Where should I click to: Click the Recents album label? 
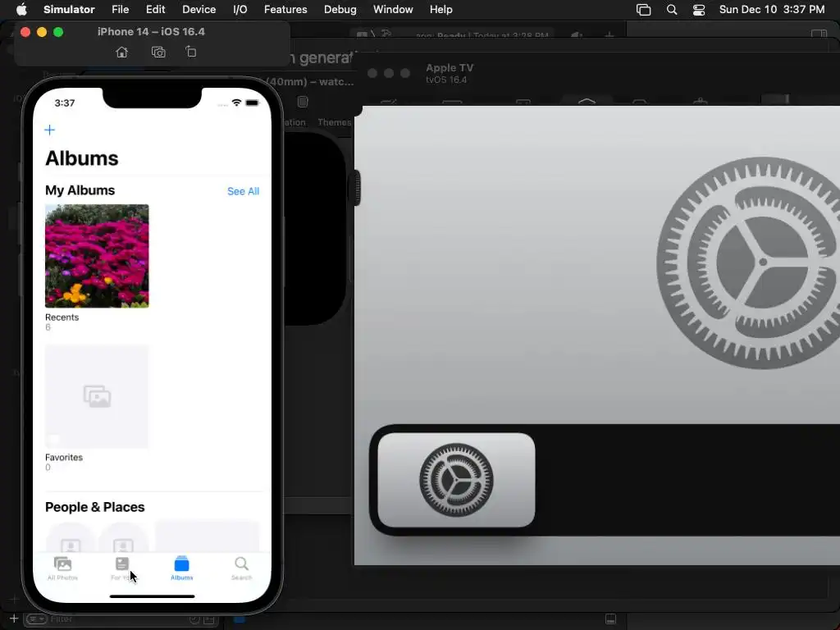62,317
